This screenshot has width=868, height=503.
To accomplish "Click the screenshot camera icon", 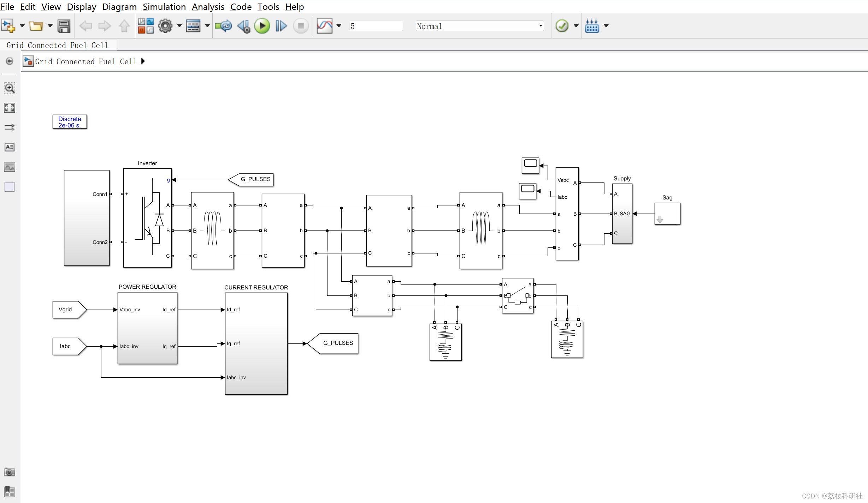I will (x=10, y=472).
